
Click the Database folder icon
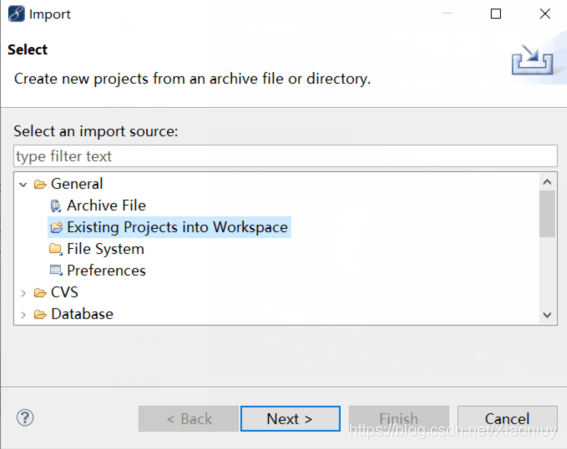[x=40, y=314]
